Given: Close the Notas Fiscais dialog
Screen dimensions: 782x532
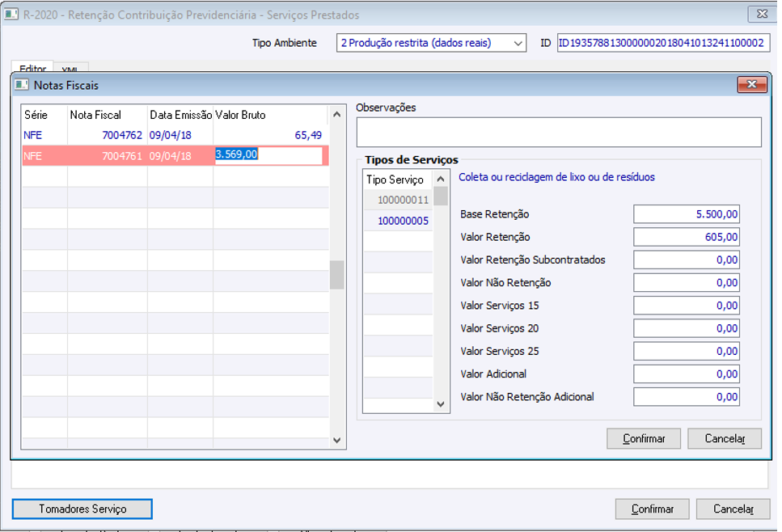Looking at the screenshot, I should (x=751, y=85).
